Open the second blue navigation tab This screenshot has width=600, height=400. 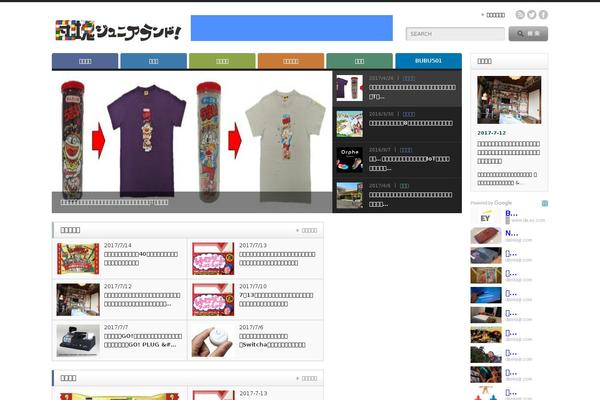(x=153, y=61)
